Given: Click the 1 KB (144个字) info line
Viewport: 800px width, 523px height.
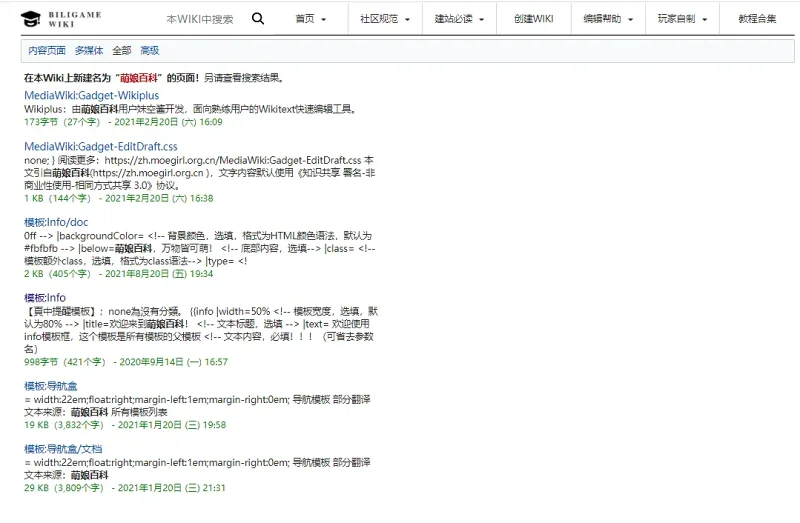Looking at the screenshot, I should tap(118, 198).
